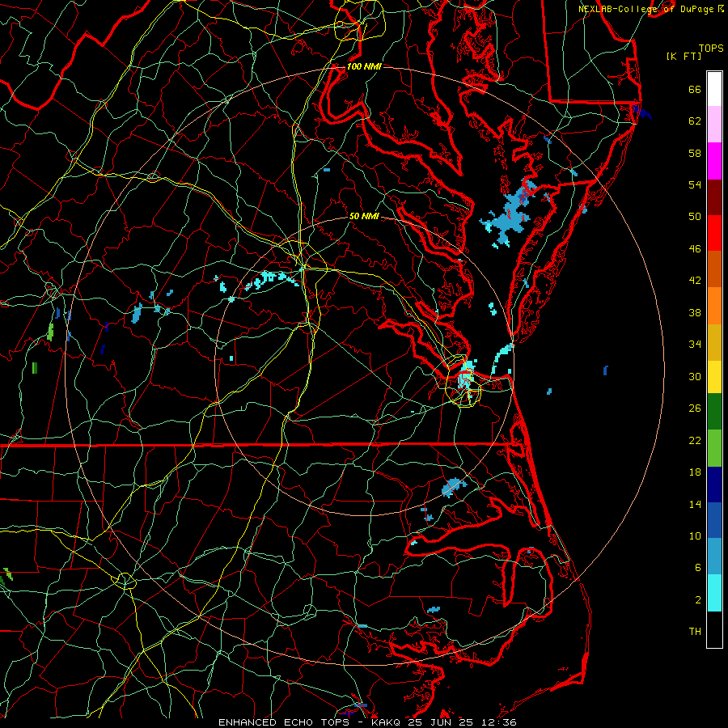Click the "6" legend value
728x728 pixels.
tap(698, 567)
